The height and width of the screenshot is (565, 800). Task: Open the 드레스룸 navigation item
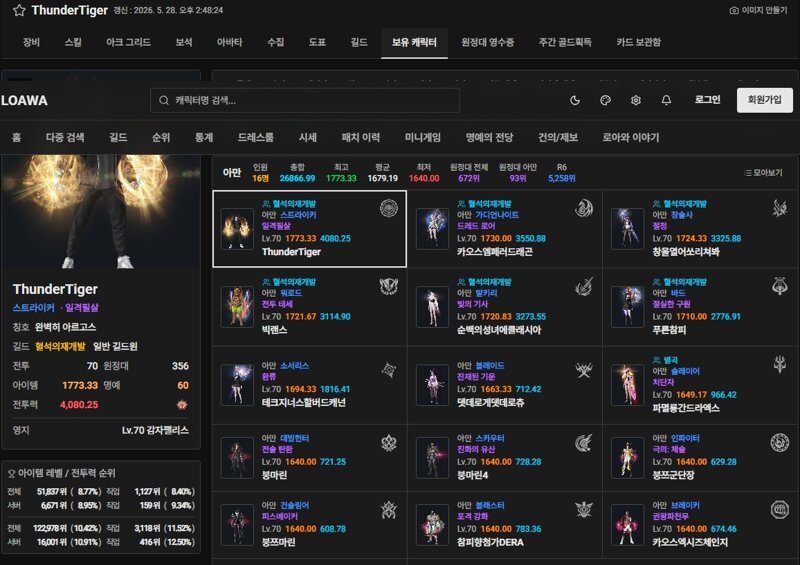256,137
